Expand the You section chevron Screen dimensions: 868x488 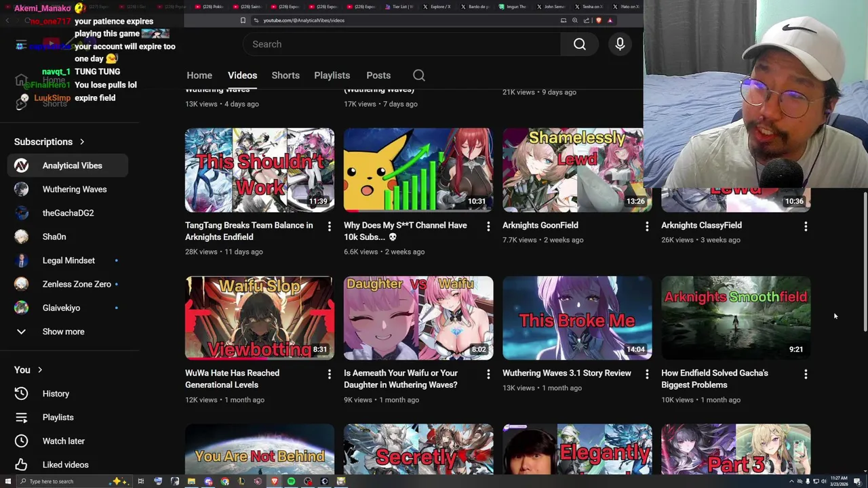click(x=40, y=370)
